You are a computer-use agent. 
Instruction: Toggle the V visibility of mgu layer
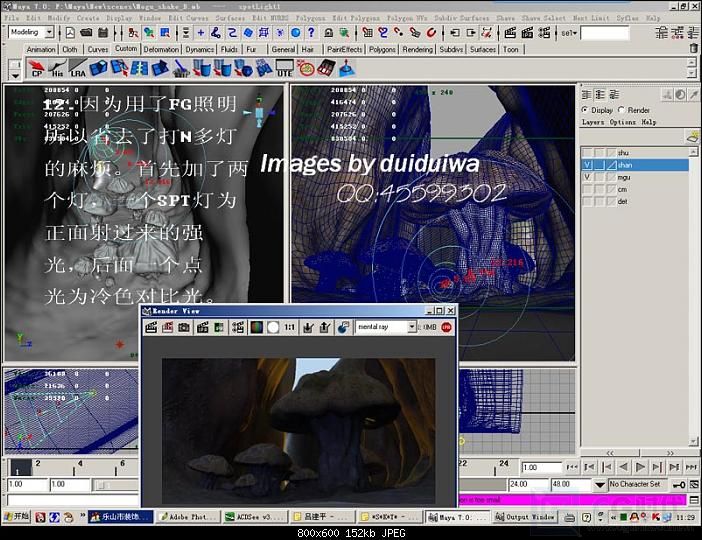587,177
